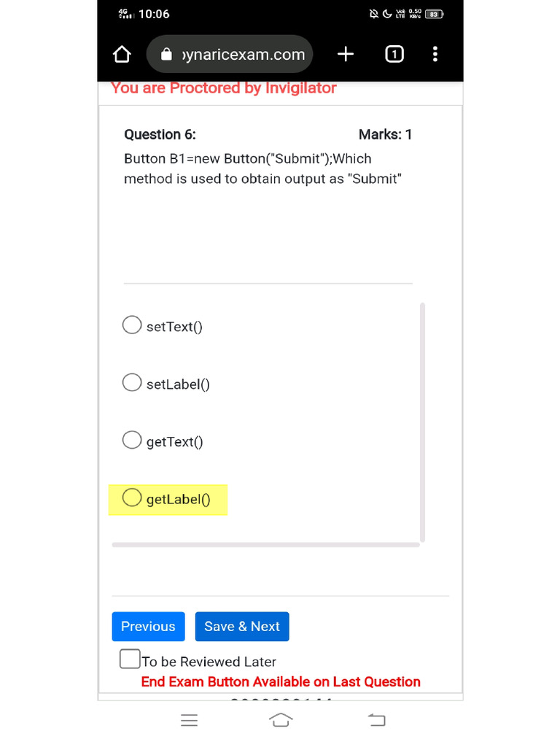The height and width of the screenshot is (747, 560).
Task: Tap the browser home icon
Action: [122, 55]
